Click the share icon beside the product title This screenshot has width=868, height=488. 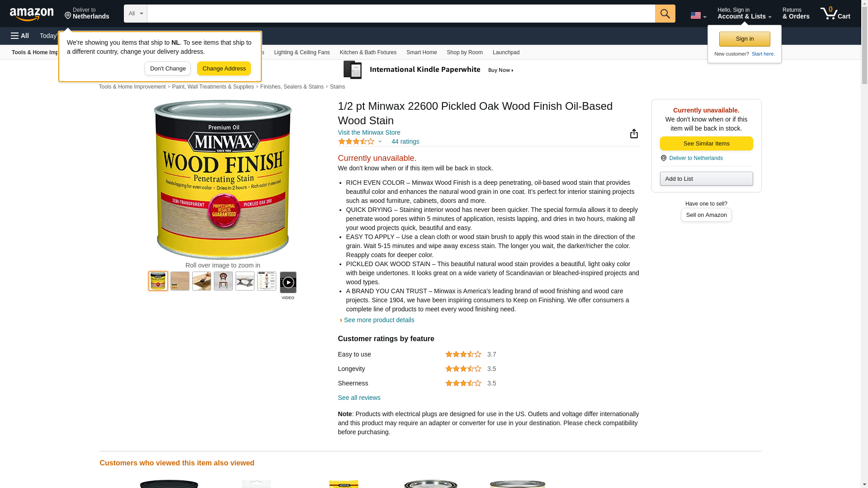634,133
